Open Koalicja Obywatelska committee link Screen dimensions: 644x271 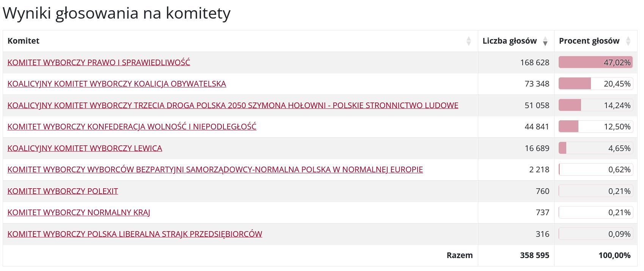coord(117,84)
